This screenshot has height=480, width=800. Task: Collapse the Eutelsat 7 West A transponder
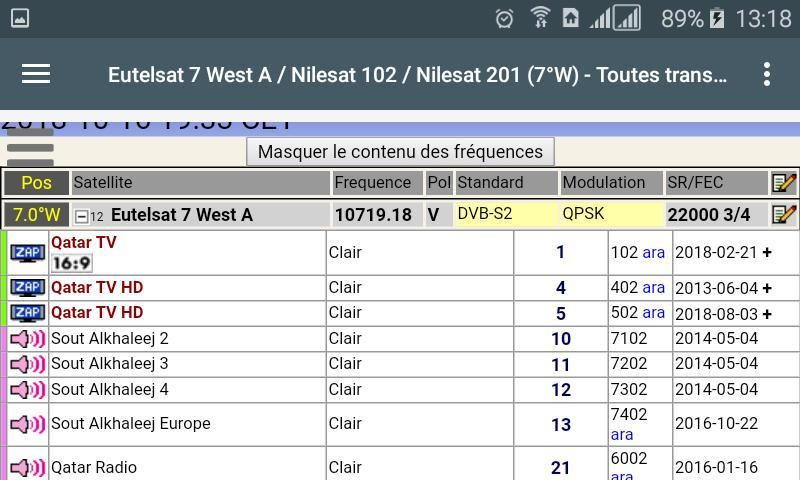click(x=82, y=216)
